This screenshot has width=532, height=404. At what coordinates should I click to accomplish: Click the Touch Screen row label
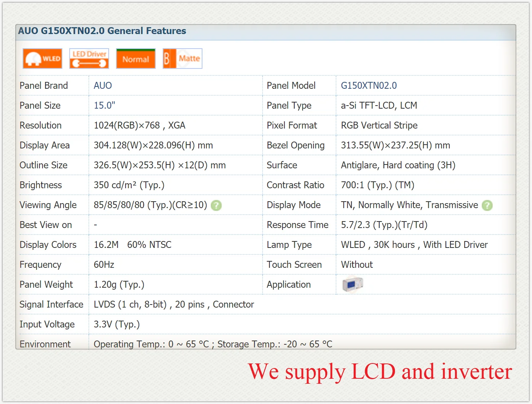coord(294,265)
